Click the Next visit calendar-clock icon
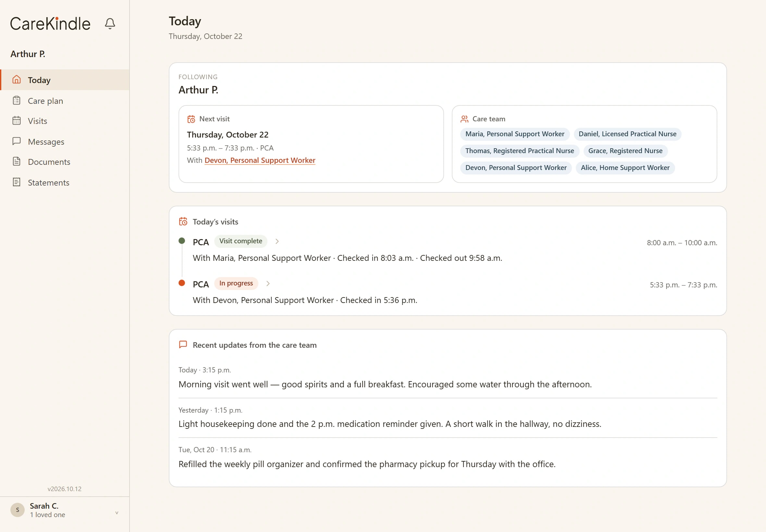This screenshot has height=532, width=766. coord(191,119)
